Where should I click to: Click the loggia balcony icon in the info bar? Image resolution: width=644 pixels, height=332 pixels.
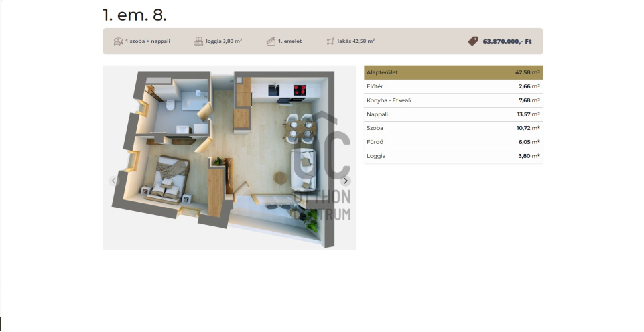[x=198, y=41]
